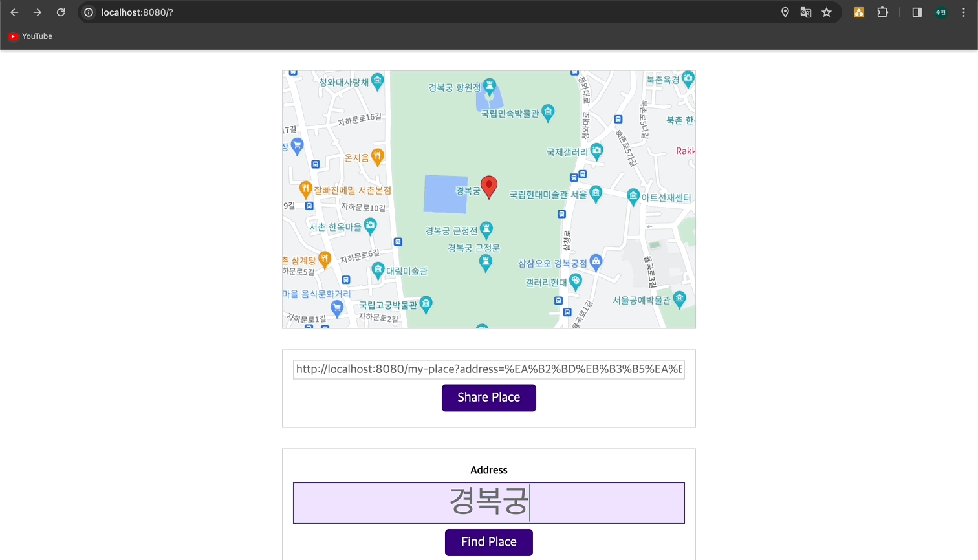Reload the localhost page
This screenshot has width=978, height=560.
(61, 12)
